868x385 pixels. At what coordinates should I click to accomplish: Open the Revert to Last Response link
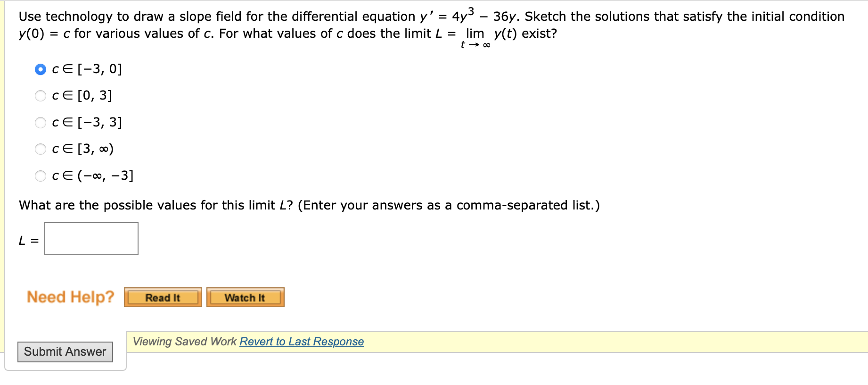pyautogui.click(x=301, y=341)
